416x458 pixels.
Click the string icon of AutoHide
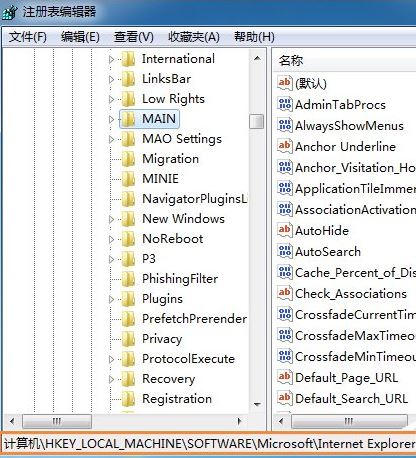point(285,230)
